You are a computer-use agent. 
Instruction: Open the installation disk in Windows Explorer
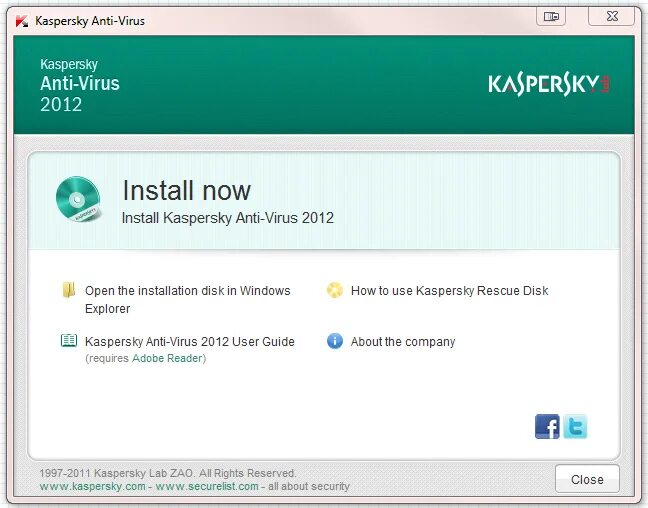(188, 299)
